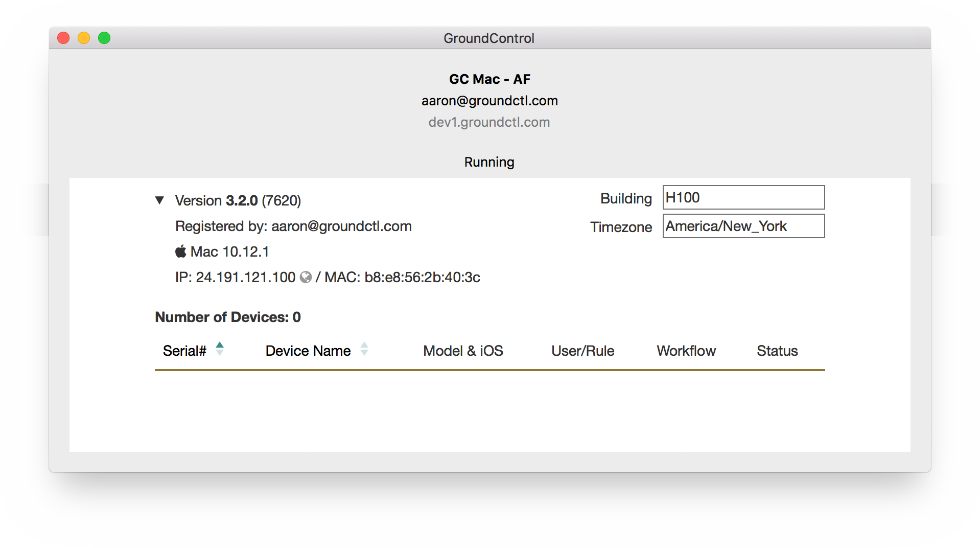Screen dimensions: 980x548
Task: Click the Apple logo beside Mac 10.12.1
Action: point(181,251)
